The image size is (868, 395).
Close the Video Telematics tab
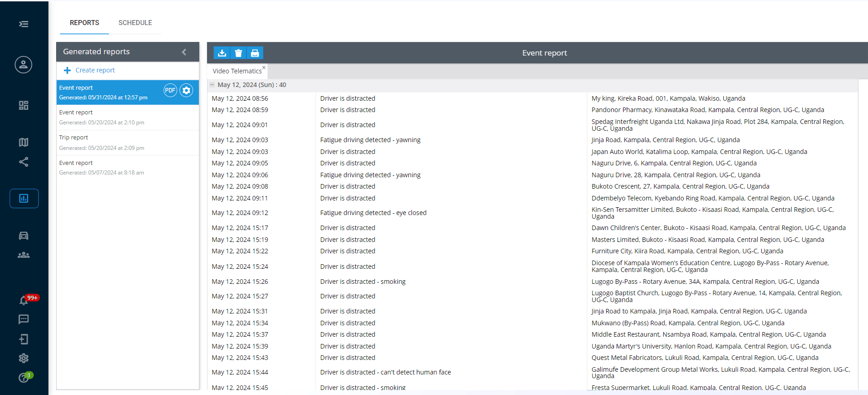pyautogui.click(x=264, y=67)
